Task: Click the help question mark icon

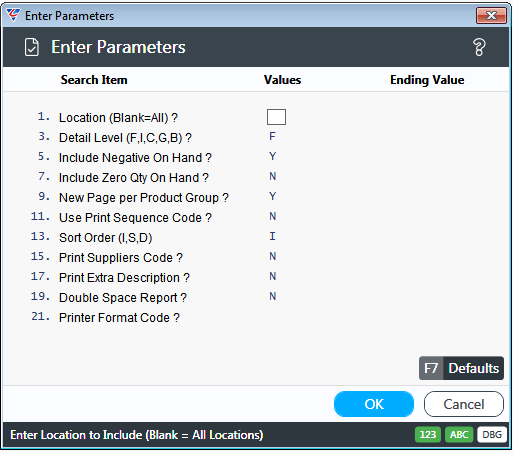Action: point(479,47)
